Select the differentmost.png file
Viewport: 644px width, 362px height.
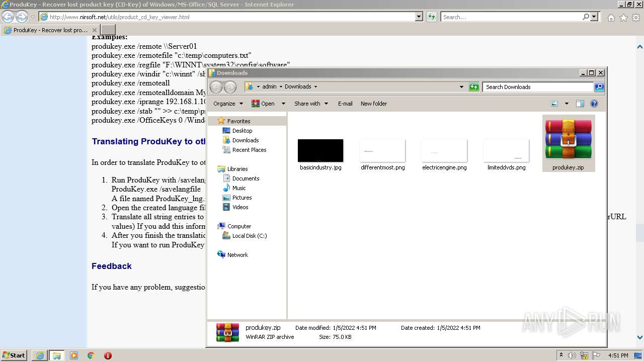click(382, 155)
